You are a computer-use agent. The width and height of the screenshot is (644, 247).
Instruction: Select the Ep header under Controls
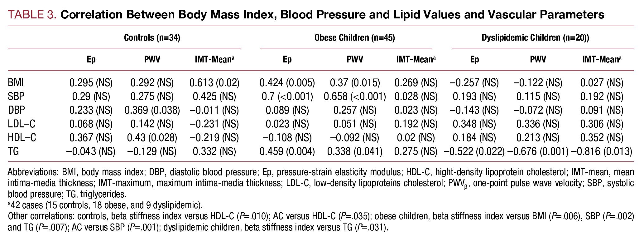coord(91,59)
